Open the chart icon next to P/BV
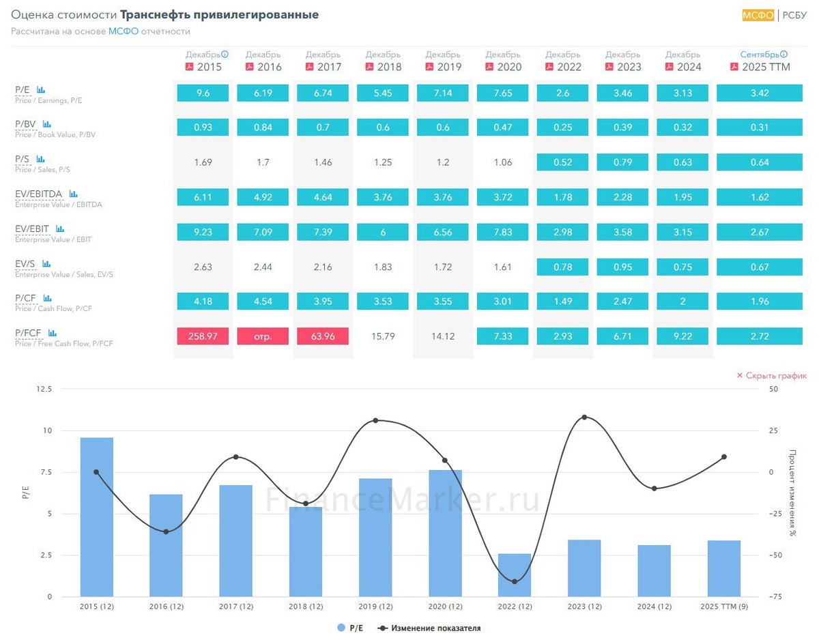The width and height of the screenshot is (819, 644). (47, 124)
